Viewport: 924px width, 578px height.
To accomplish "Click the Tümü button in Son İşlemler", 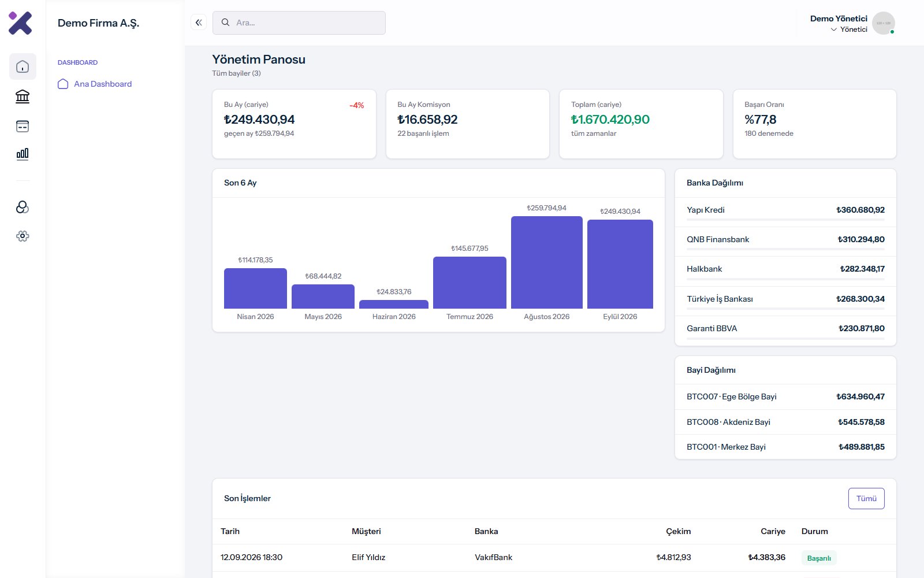I will [x=866, y=498].
